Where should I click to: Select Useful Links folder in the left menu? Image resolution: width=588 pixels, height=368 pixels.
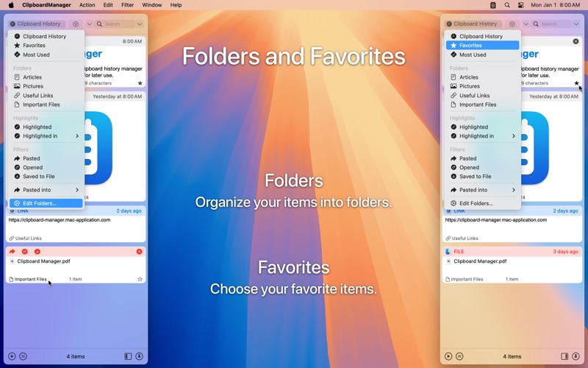click(x=46, y=96)
